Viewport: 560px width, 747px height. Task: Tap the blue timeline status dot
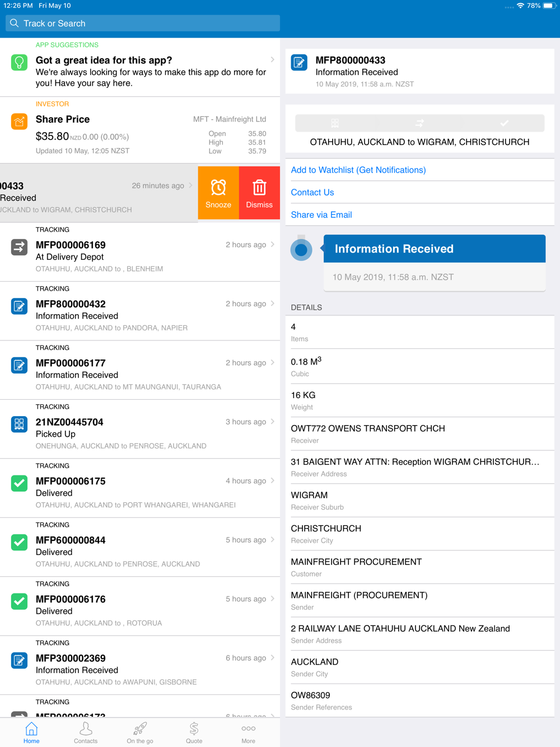(x=301, y=250)
